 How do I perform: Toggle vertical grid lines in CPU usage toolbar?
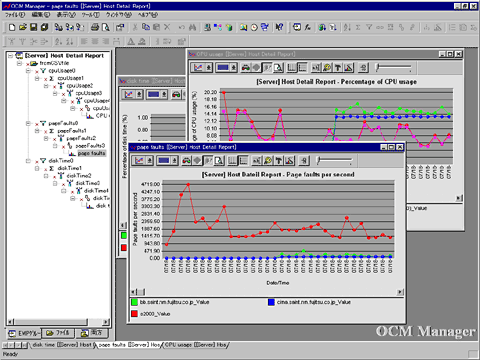pyautogui.click(x=292, y=68)
